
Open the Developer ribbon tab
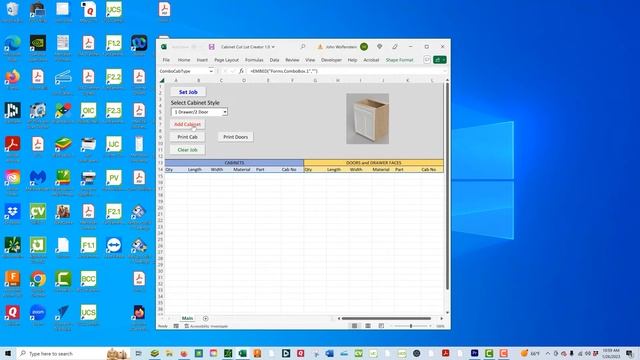click(x=331, y=60)
